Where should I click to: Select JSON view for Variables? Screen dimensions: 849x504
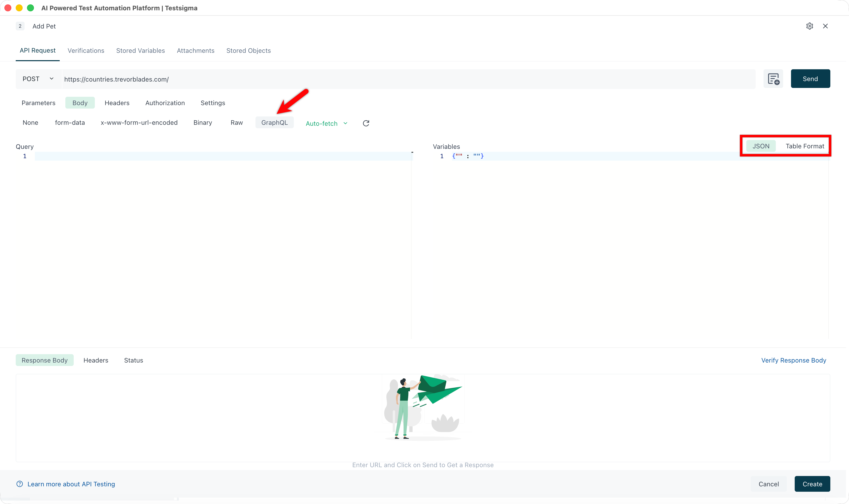[x=761, y=146]
